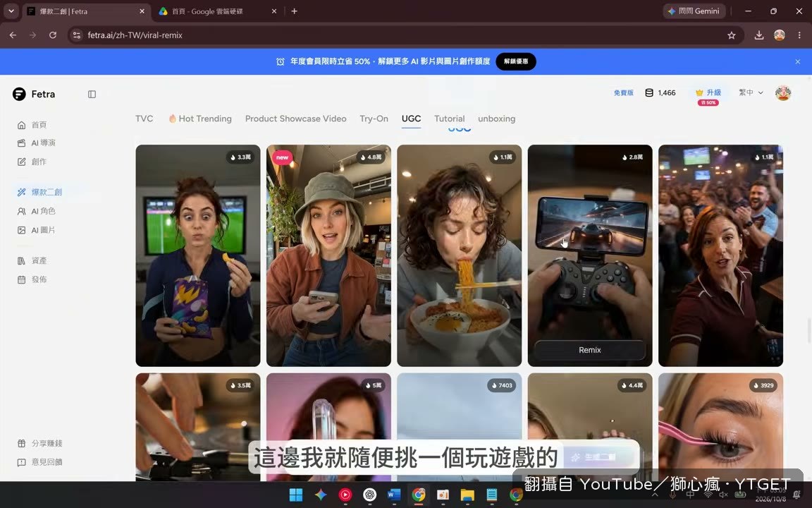Open 意見回饋 feedback in the sidebar

pyautogui.click(x=40, y=462)
